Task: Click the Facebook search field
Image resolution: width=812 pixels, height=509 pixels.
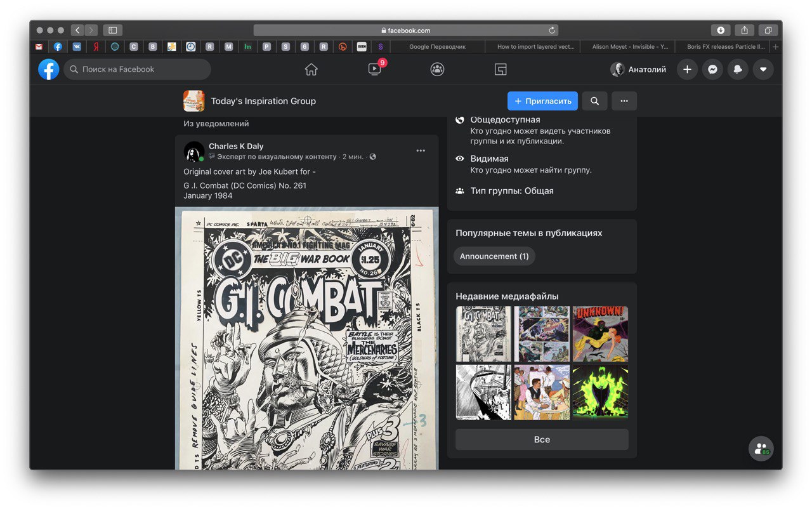Action: coord(137,69)
